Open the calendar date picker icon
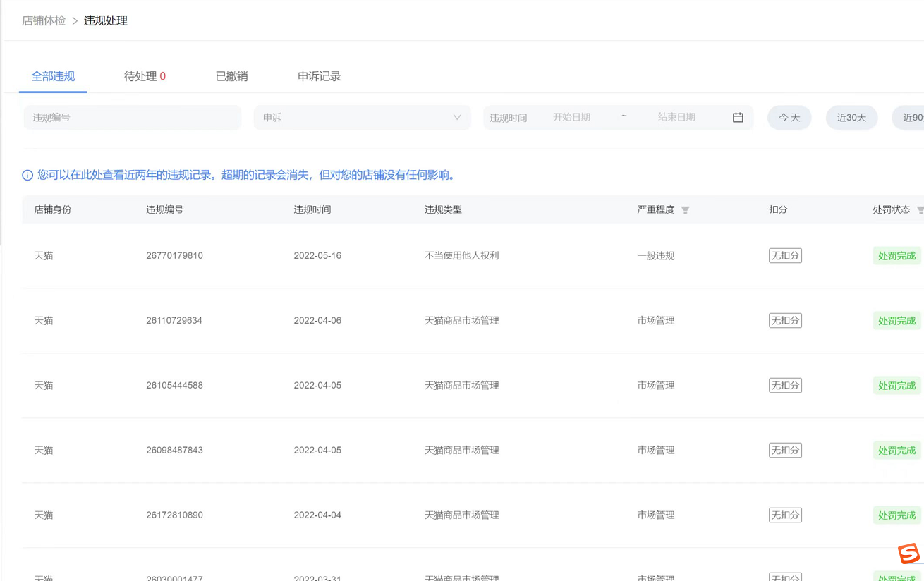This screenshot has width=924, height=581. tap(738, 118)
